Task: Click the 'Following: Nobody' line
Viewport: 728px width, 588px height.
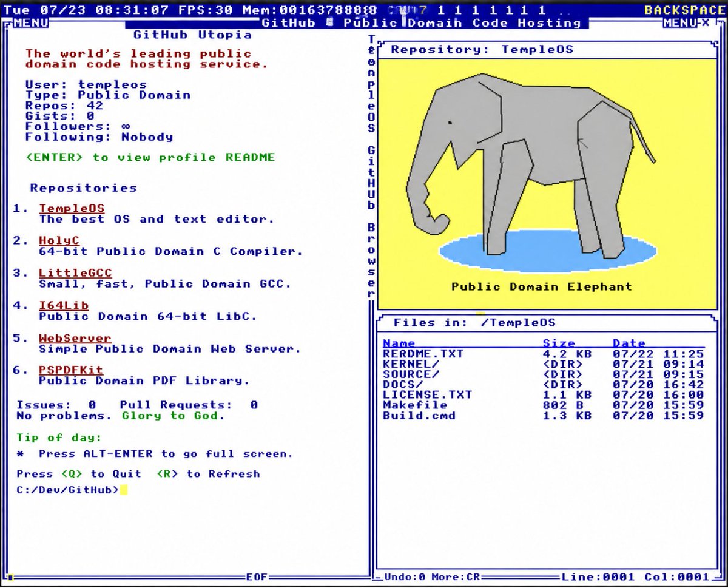Action: coord(99,137)
